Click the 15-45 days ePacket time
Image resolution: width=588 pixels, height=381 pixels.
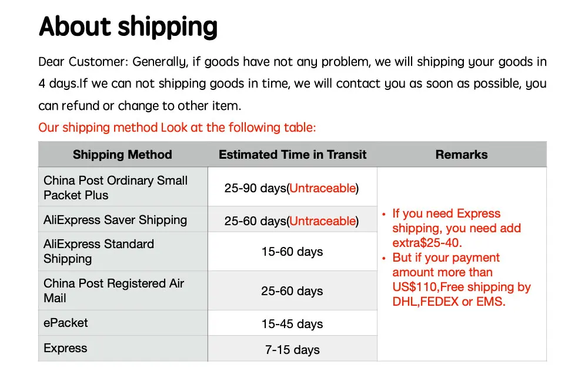292,324
